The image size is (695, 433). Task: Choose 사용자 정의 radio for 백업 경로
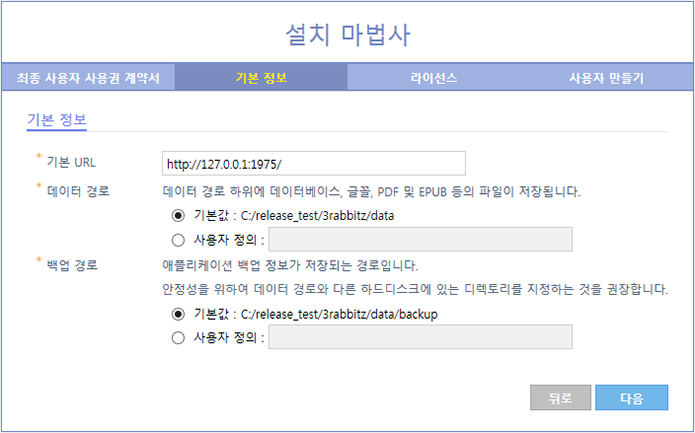pyautogui.click(x=178, y=338)
